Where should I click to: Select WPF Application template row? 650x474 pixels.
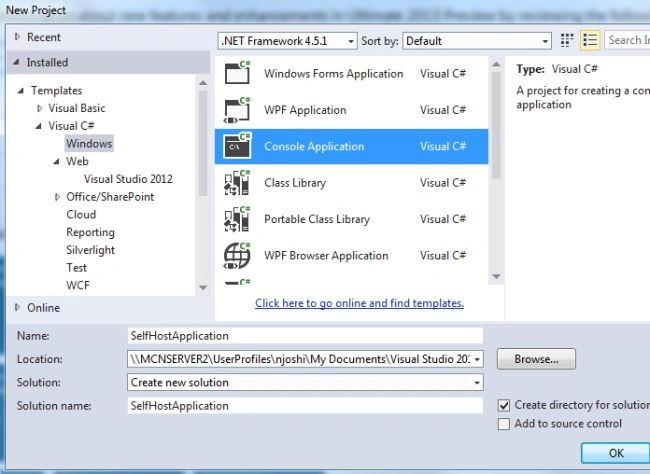pyautogui.click(x=352, y=110)
